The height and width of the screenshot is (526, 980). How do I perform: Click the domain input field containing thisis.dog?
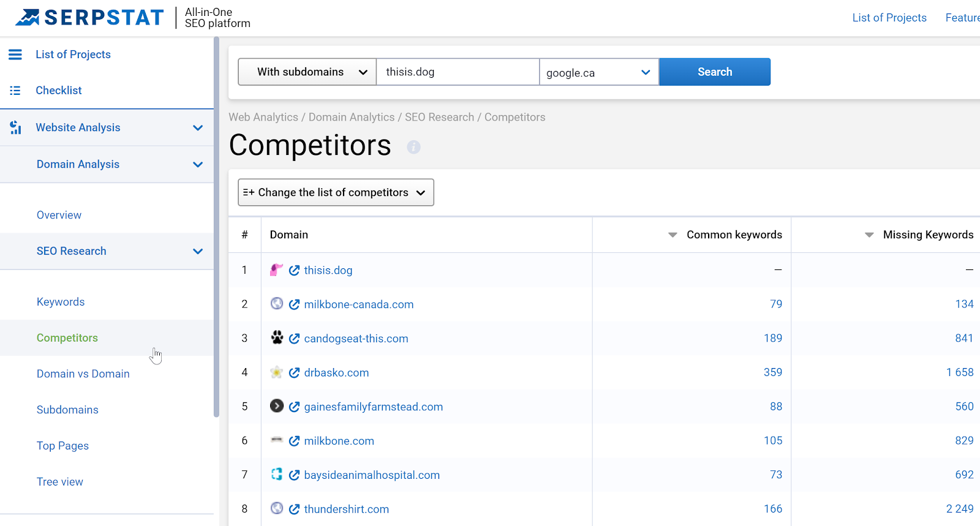(x=458, y=72)
